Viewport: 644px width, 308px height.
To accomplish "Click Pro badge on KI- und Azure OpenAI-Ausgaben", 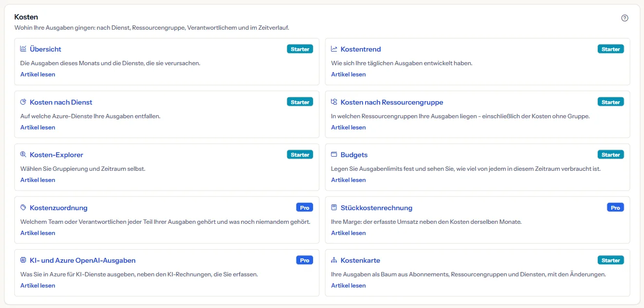I will 304,260.
